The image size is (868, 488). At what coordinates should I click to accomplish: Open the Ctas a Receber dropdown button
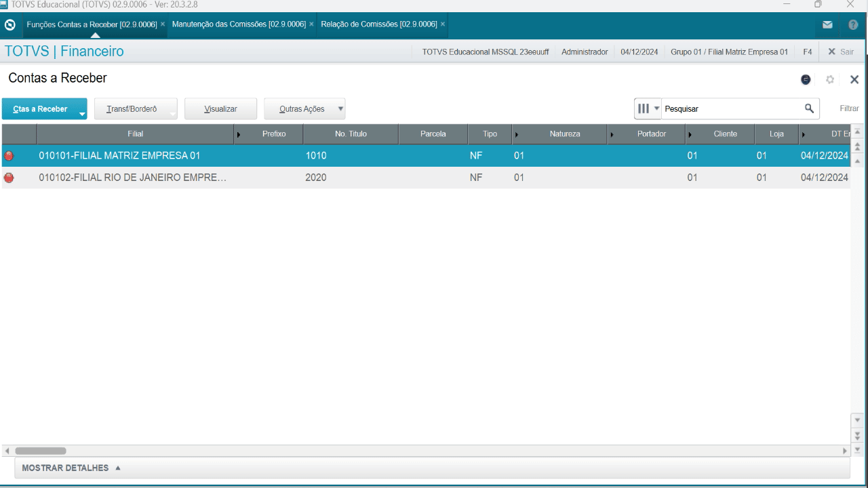coord(45,109)
